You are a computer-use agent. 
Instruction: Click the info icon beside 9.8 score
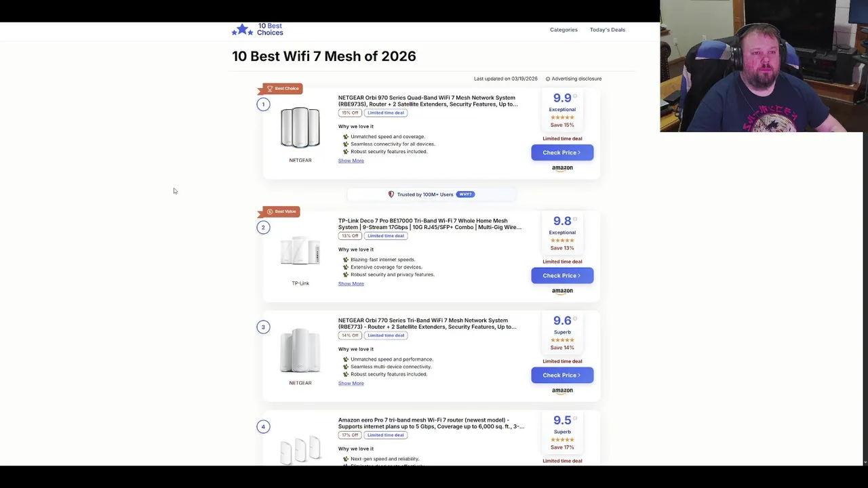tap(575, 220)
